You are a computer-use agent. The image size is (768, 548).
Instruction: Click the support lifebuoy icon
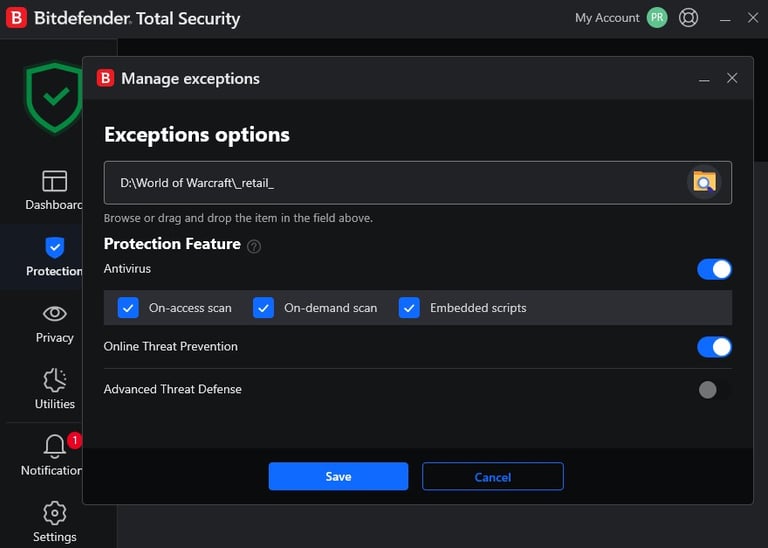coord(688,18)
